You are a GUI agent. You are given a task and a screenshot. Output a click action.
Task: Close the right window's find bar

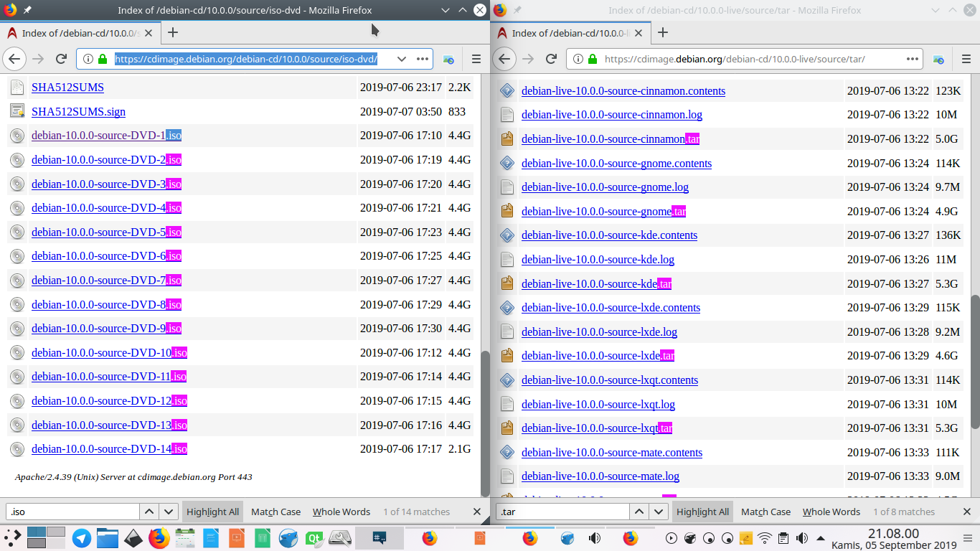(x=967, y=512)
